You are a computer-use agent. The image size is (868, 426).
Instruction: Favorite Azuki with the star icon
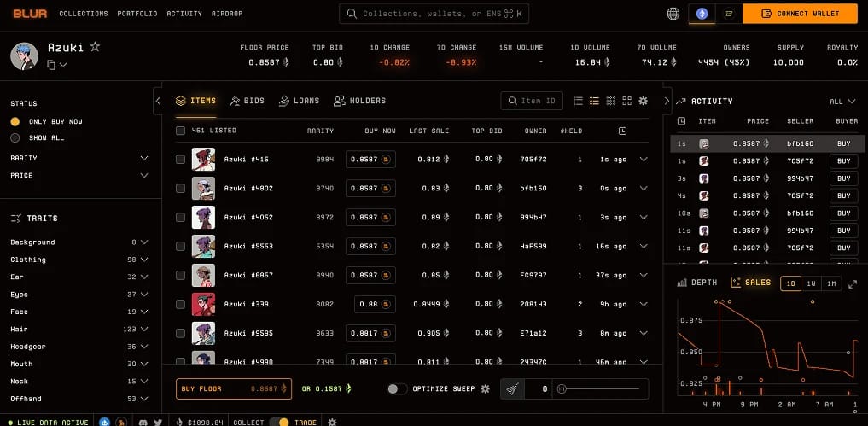tap(96, 47)
